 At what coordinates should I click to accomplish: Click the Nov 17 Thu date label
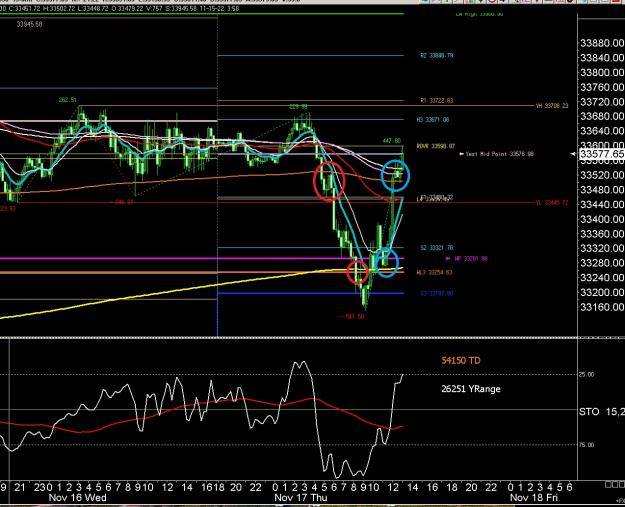tap(301, 498)
